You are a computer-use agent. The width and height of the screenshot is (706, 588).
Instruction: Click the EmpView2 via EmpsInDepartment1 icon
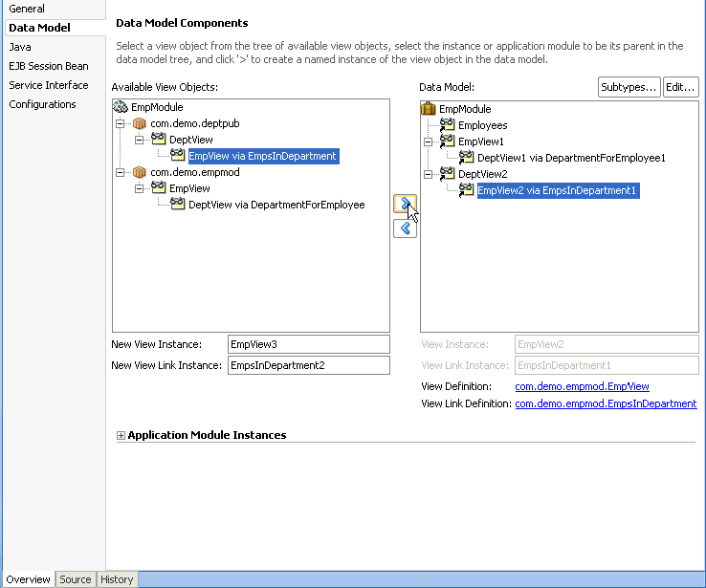tap(466, 190)
